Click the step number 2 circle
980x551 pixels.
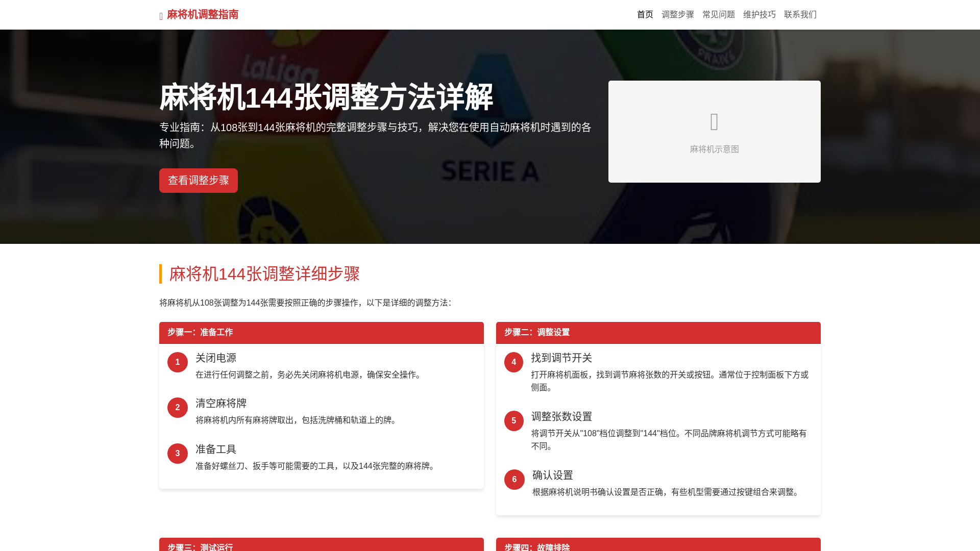coord(178,408)
